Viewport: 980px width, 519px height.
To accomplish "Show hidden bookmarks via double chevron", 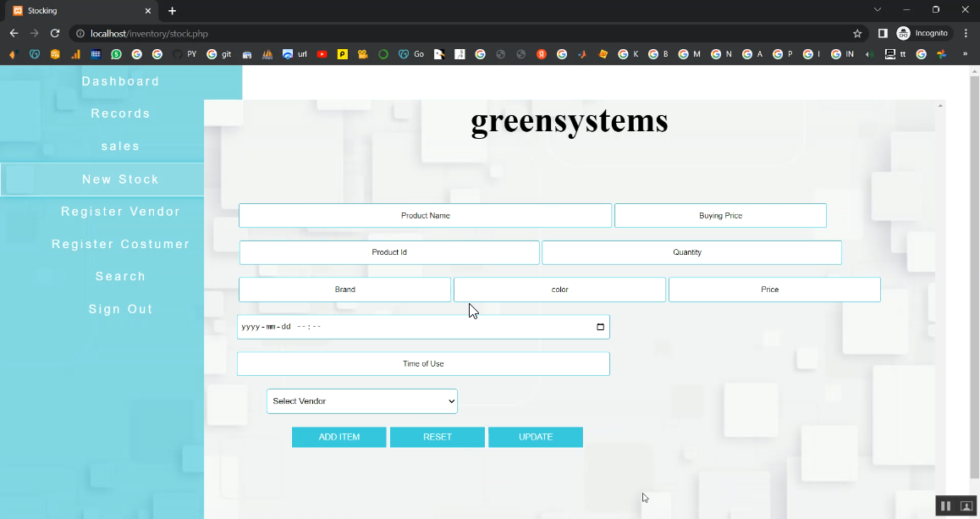I will [x=965, y=54].
